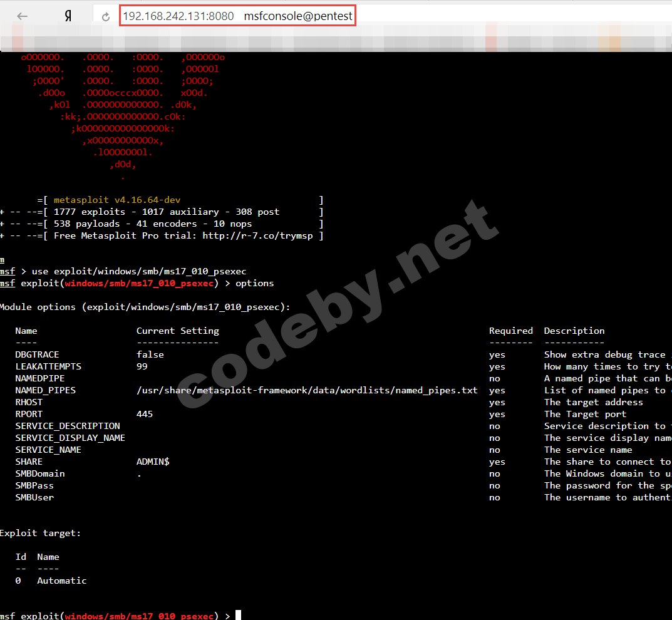Click the 'no' Required value for SMBUser
Screen dimensions: 672x620
(495, 498)
